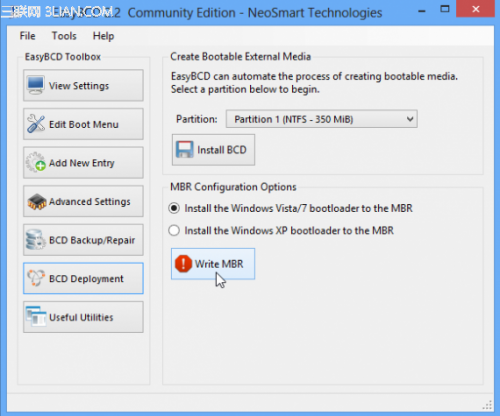Click the wrench-and-screwdriver icon for Edit Boot Menu

pos(36,124)
